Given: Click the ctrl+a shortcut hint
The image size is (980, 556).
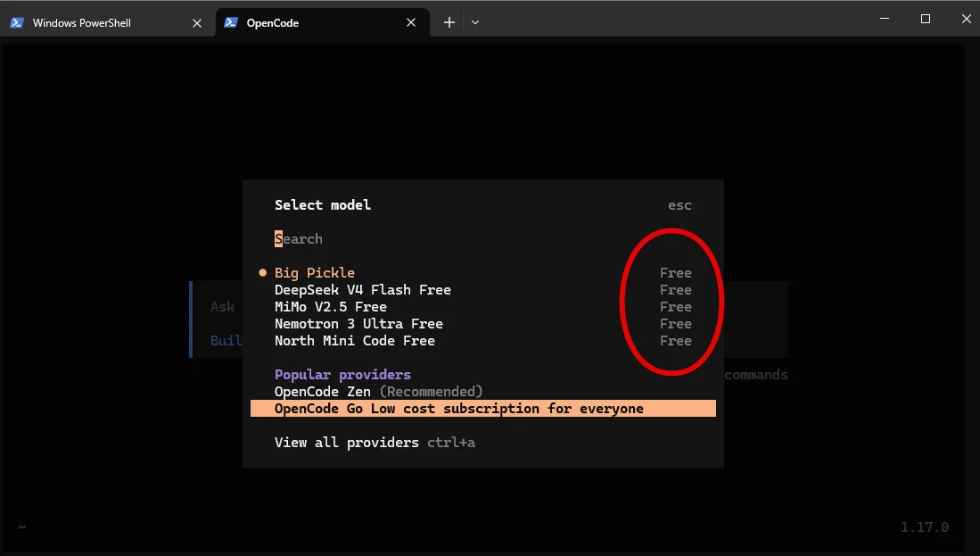Looking at the screenshot, I should (x=451, y=442).
